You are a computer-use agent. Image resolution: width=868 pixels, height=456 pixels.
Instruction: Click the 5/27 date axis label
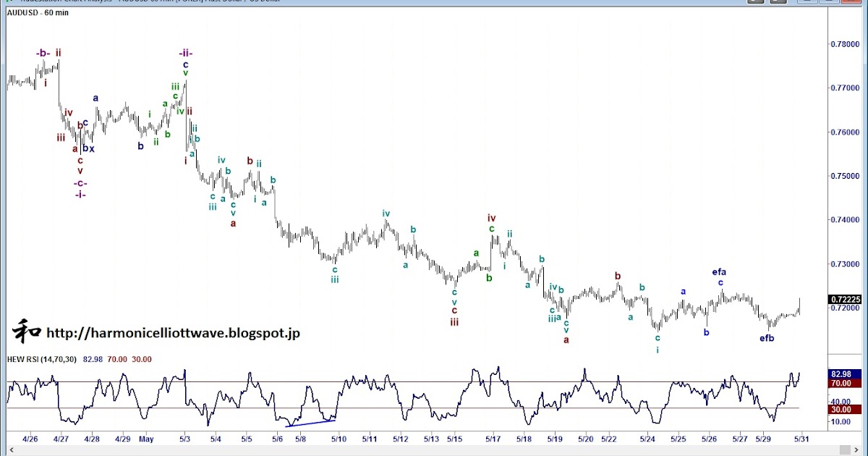point(740,439)
